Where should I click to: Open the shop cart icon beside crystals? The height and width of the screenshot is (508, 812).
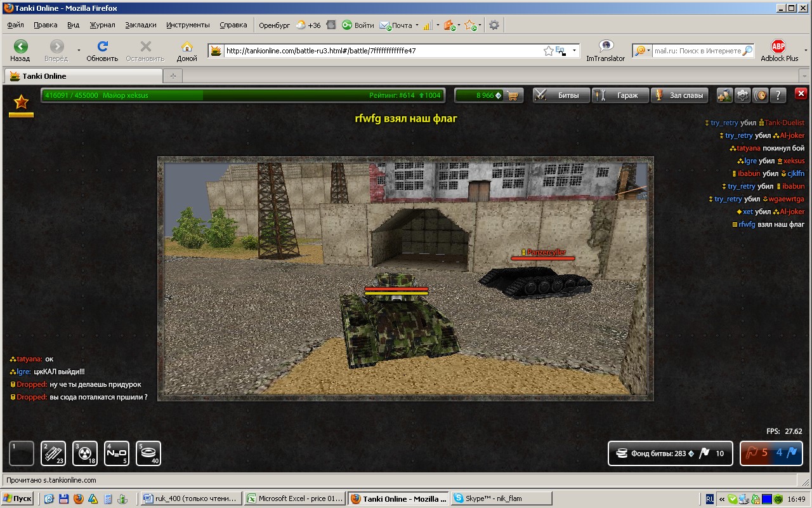514,95
